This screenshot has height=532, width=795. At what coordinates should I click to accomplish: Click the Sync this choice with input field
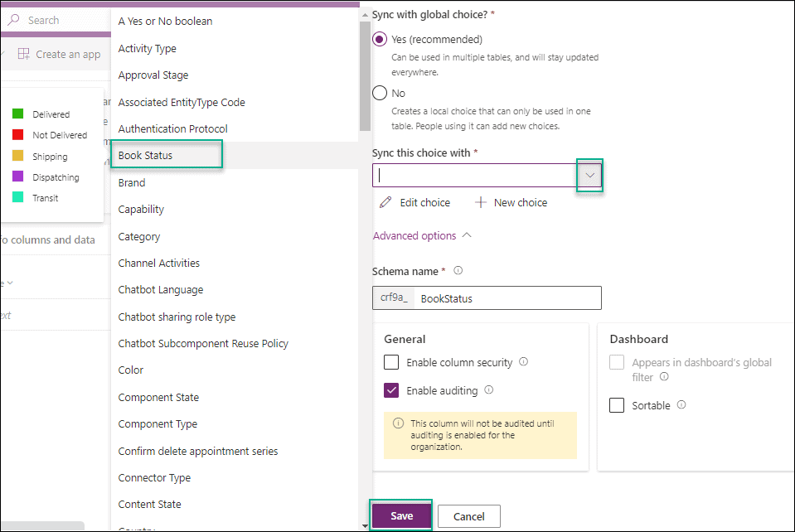coord(475,176)
